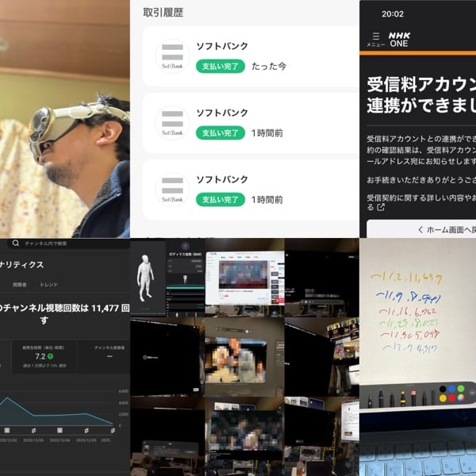476x476 pixels.
Task: Click the search magnifier in channel search
Action: [16, 244]
